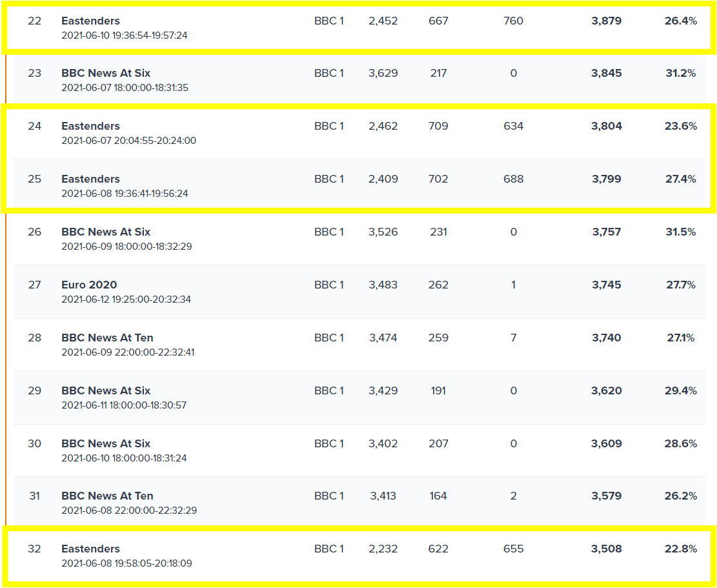Click the Eastenders title in row 32
This screenshot has width=717, height=588.
(90, 549)
